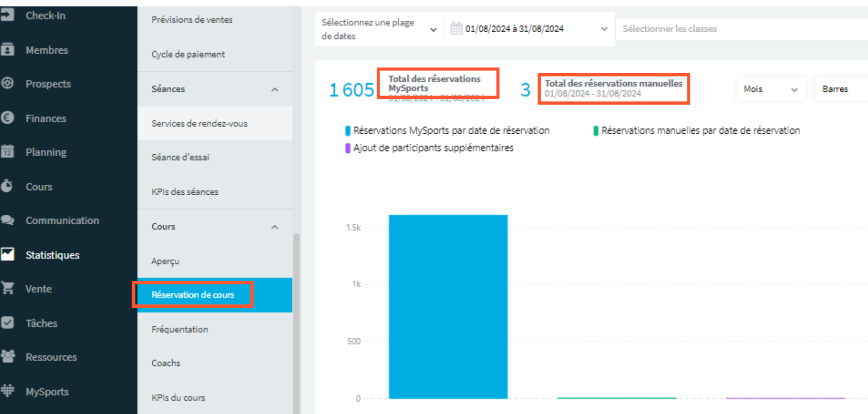Collapse the Cours submenu chevron

(x=274, y=227)
